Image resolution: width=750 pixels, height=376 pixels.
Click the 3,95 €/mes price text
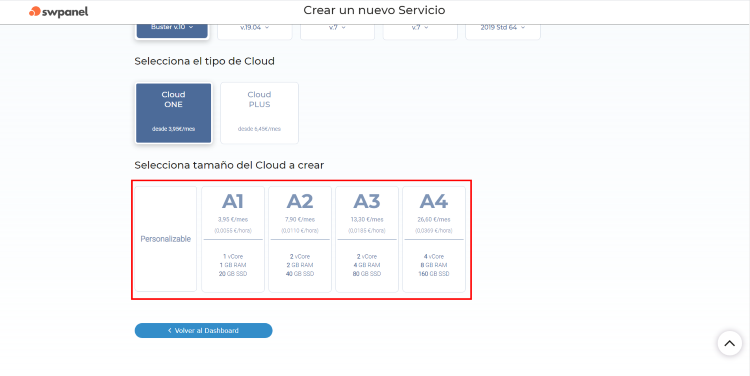click(x=233, y=220)
